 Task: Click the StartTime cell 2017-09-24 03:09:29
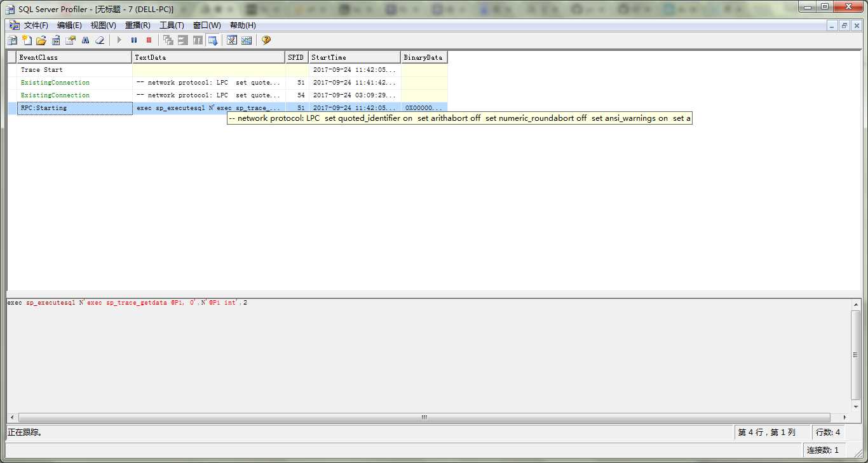click(355, 95)
